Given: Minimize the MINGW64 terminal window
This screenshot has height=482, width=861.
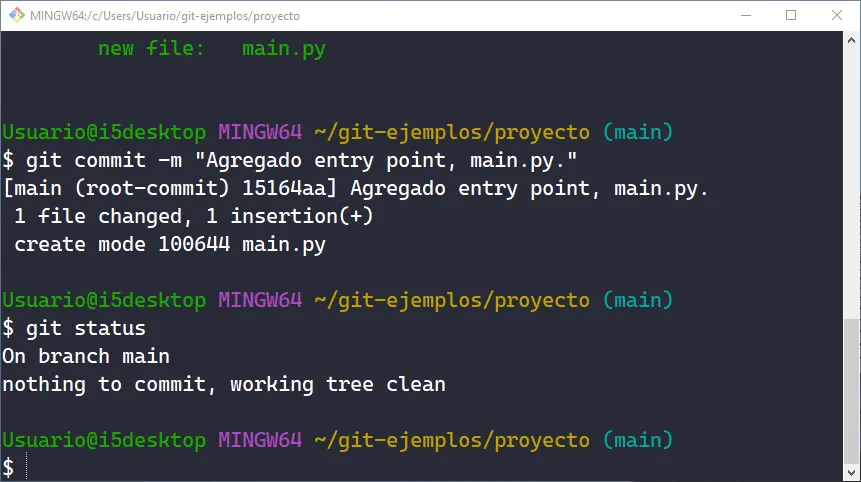Looking at the screenshot, I should (x=745, y=16).
